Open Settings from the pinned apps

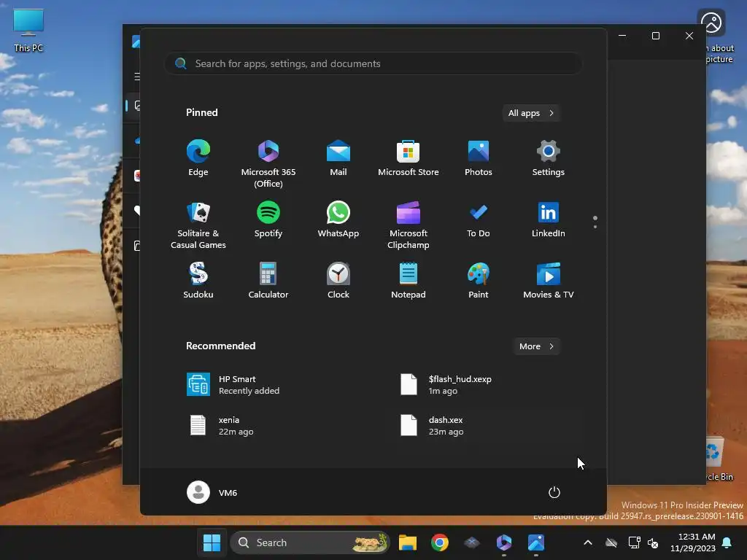549,158
